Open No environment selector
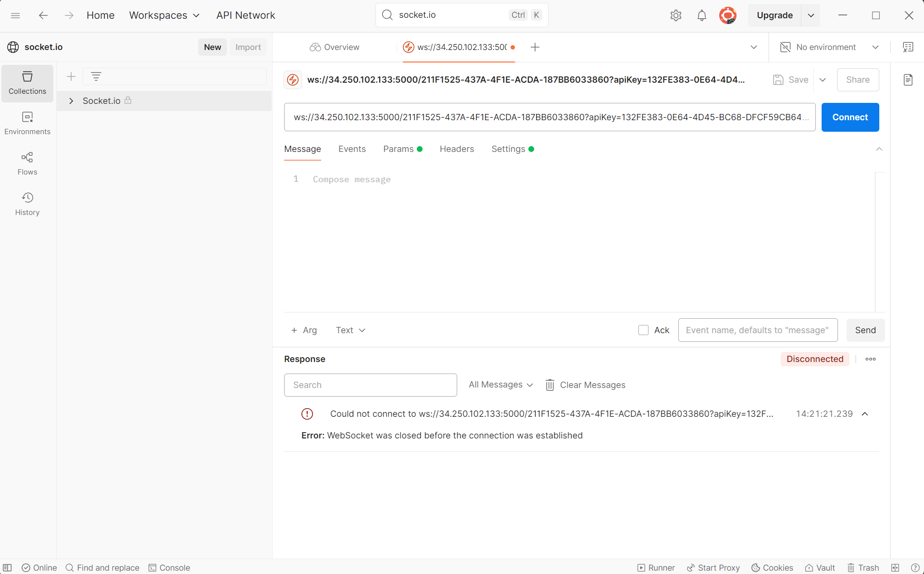 tap(829, 47)
